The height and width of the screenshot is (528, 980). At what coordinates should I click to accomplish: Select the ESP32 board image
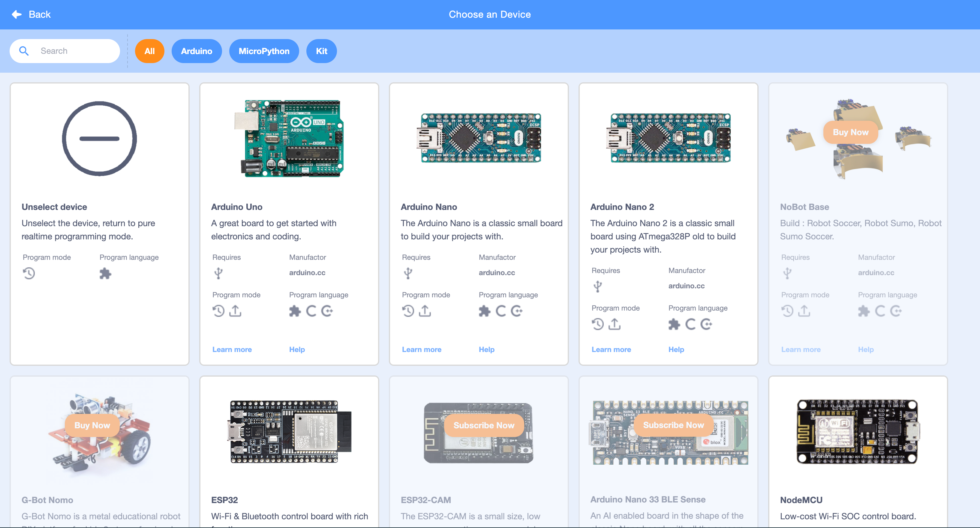point(289,432)
